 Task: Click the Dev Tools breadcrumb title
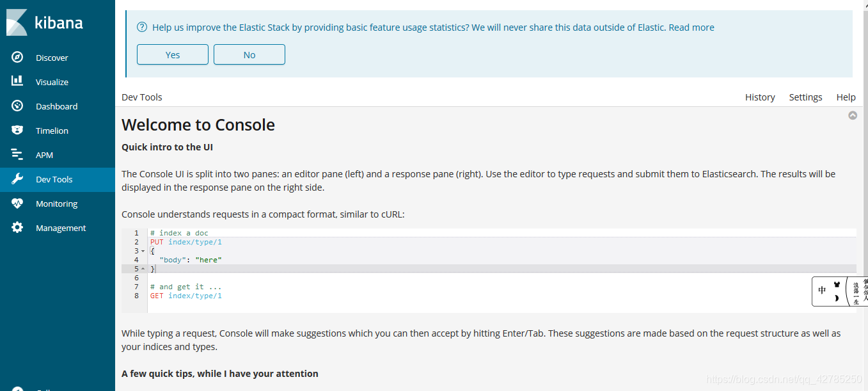click(x=142, y=97)
